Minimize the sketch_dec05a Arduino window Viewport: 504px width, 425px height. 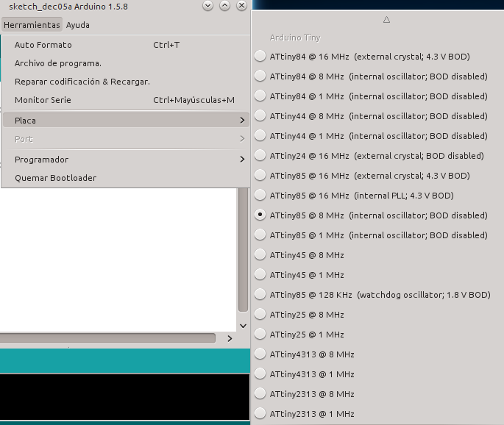(x=208, y=5)
